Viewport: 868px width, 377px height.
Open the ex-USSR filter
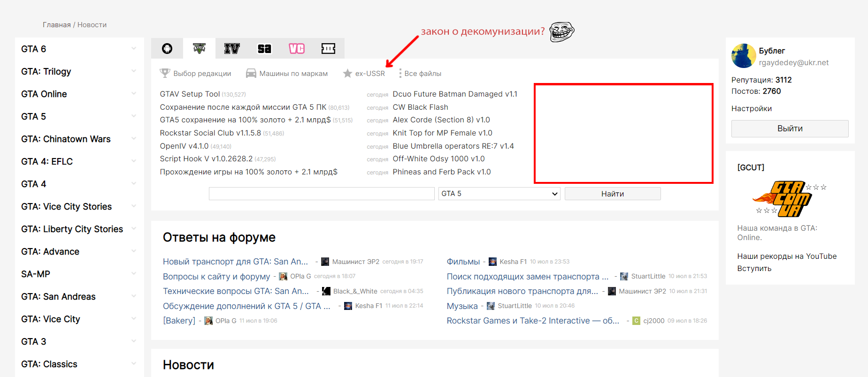click(x=370, y=74)
